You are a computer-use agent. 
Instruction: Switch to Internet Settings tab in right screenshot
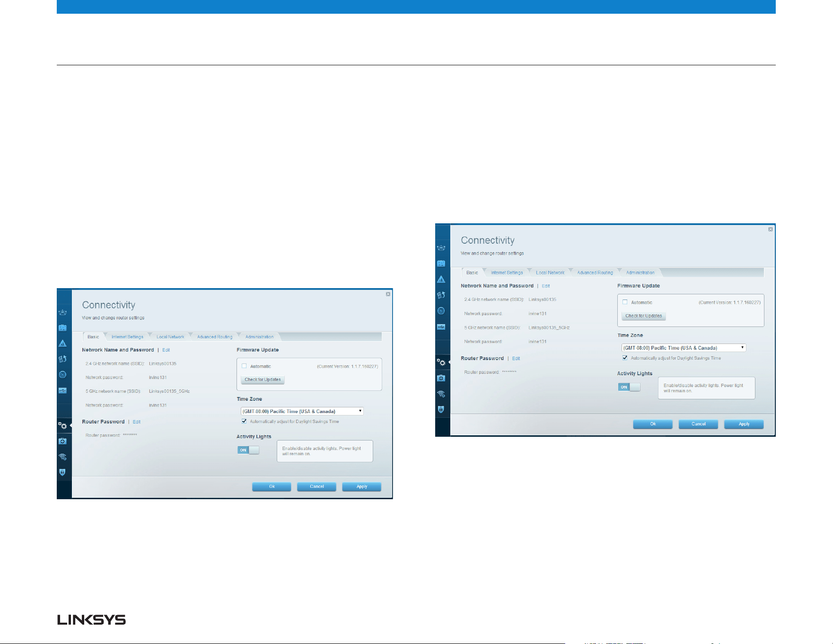[x=507, y=273]
